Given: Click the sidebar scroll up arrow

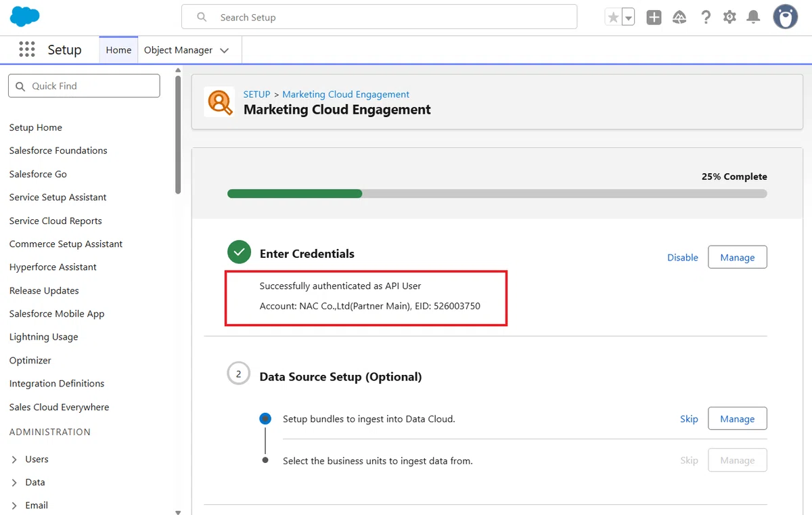Looking at the screenshot, I should (178, 70).
